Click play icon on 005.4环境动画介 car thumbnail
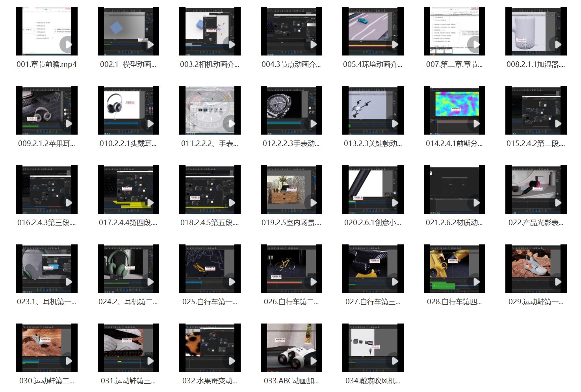Viewport: 581px width, 392px height. (x=395, y=44)
